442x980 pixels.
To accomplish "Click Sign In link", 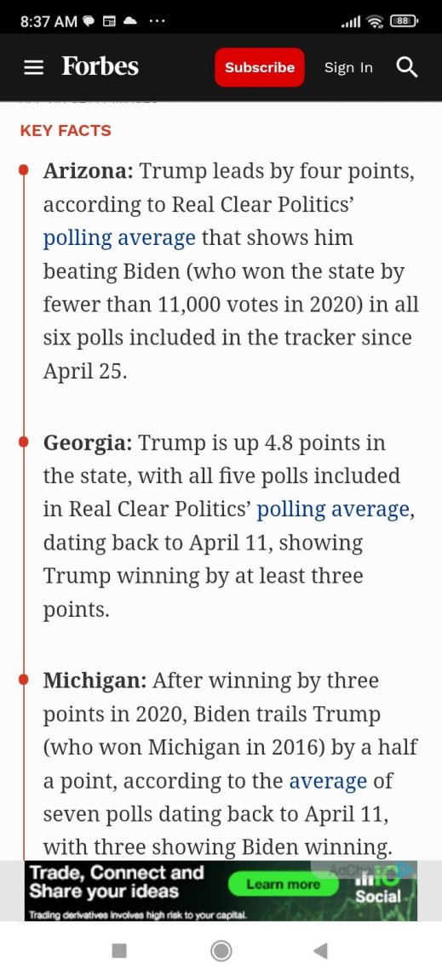I will [348, 67].
